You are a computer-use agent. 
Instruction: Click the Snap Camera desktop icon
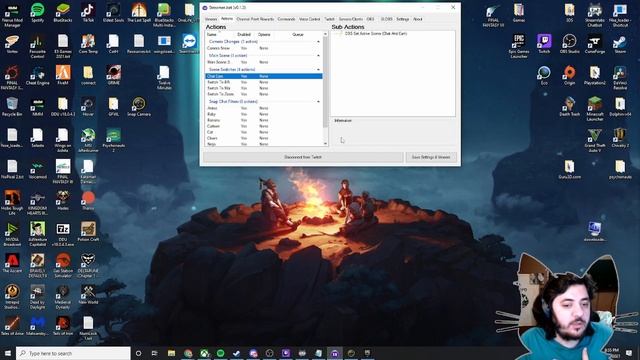coord(139,107)
